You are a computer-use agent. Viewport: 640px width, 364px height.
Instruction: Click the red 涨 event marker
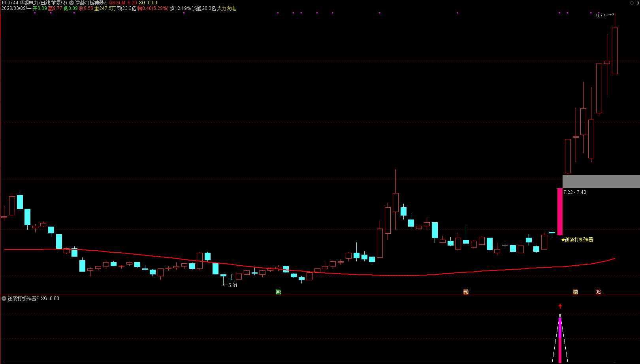(x=599, y=292)
